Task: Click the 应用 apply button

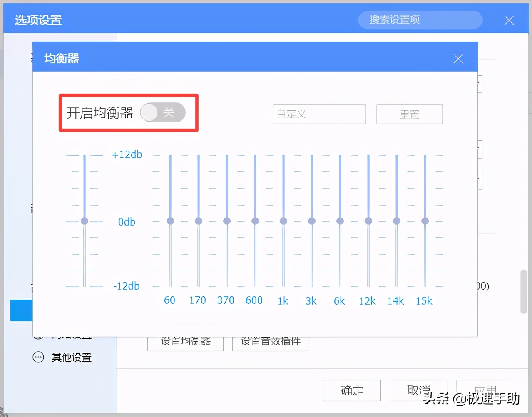Action: pyautogui.click(x=485, y=390)
